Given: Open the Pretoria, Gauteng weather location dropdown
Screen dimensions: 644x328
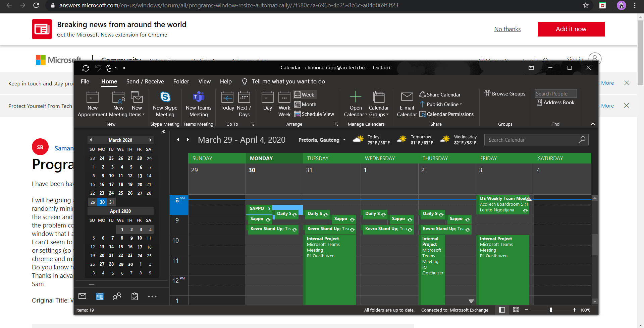Looking at the screenshot, I should point(344,140).
